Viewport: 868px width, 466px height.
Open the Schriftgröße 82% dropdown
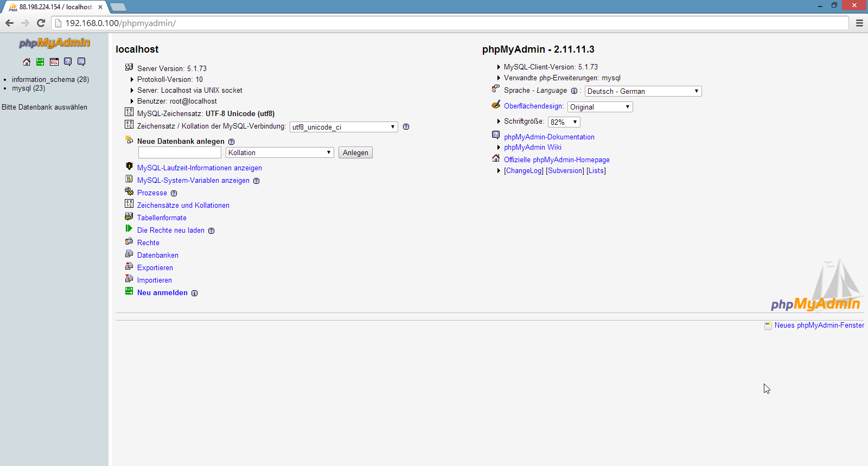pyautogui.click(x=564, y=122)
